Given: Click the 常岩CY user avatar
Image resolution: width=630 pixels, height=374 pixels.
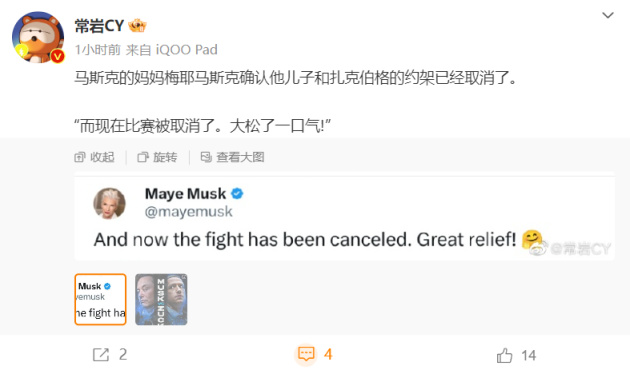Looking at the screenshot, I should click(38, 37).
